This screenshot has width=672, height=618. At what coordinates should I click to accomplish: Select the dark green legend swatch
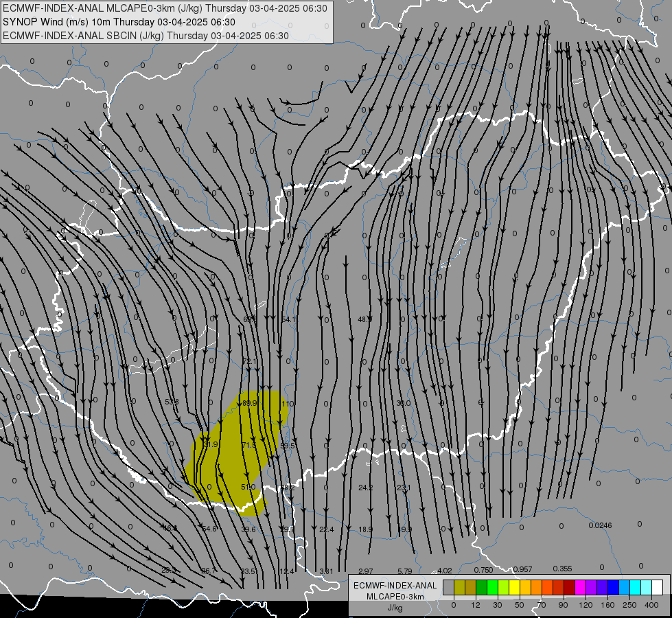(481, 587)
